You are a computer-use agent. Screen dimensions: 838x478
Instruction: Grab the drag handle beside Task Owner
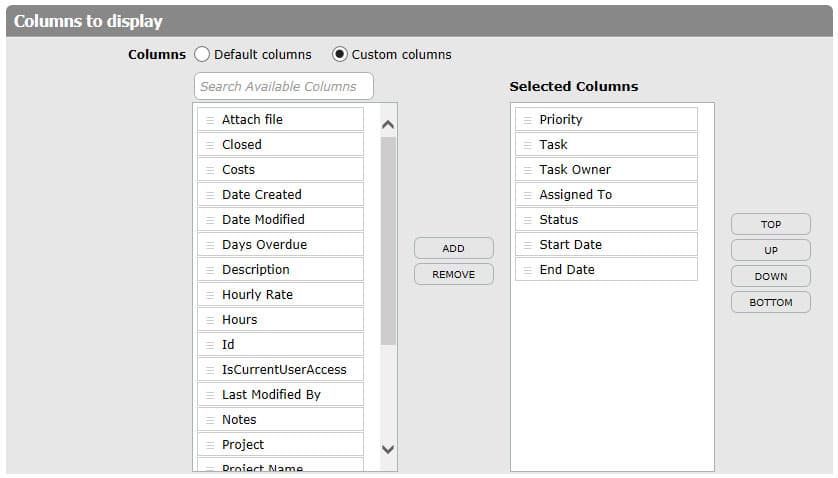(x=527, y=171)
